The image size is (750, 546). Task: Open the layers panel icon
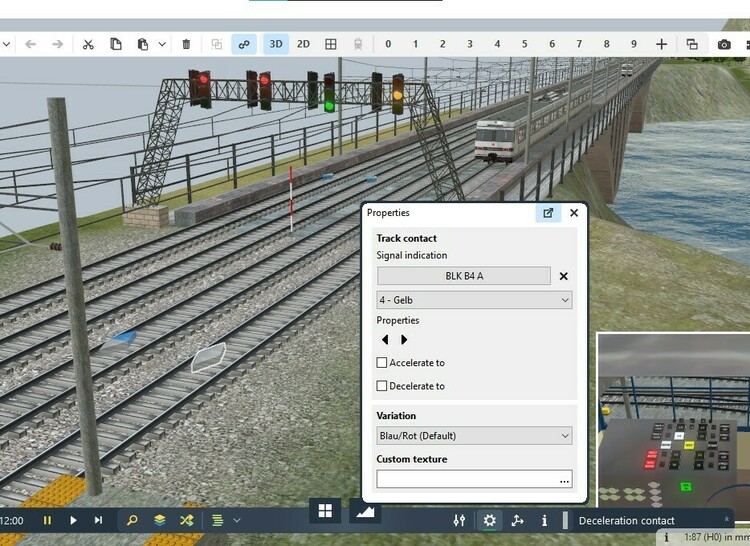coord(160,520)
